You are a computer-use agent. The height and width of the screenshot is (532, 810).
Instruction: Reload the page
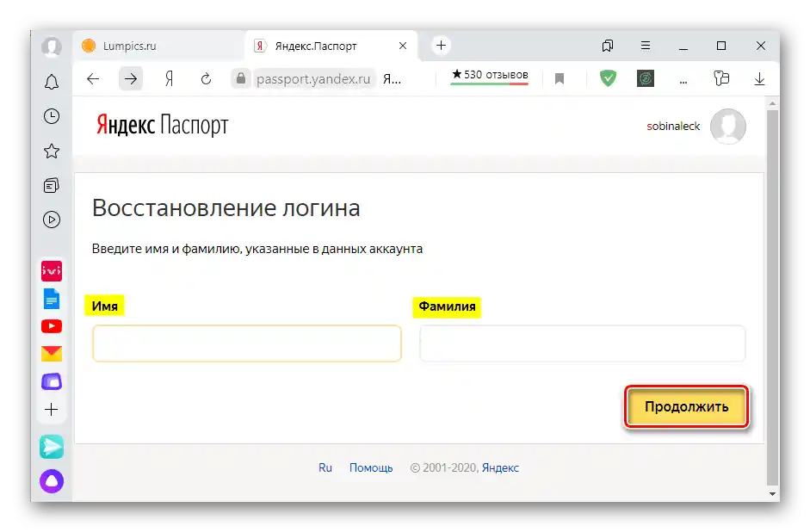pos(206,79)
